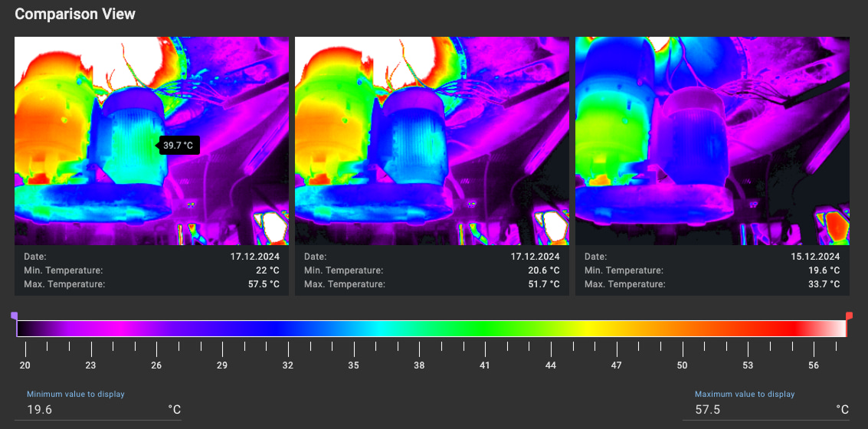Click the scale label 20
868x429 pixels.
point(25,366)
